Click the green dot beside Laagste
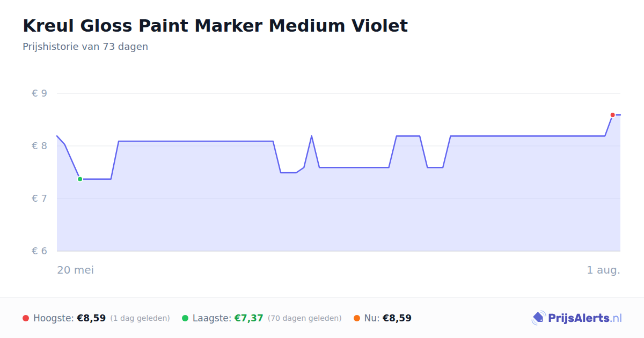This screenshot has width=644, height=338. 185,318
